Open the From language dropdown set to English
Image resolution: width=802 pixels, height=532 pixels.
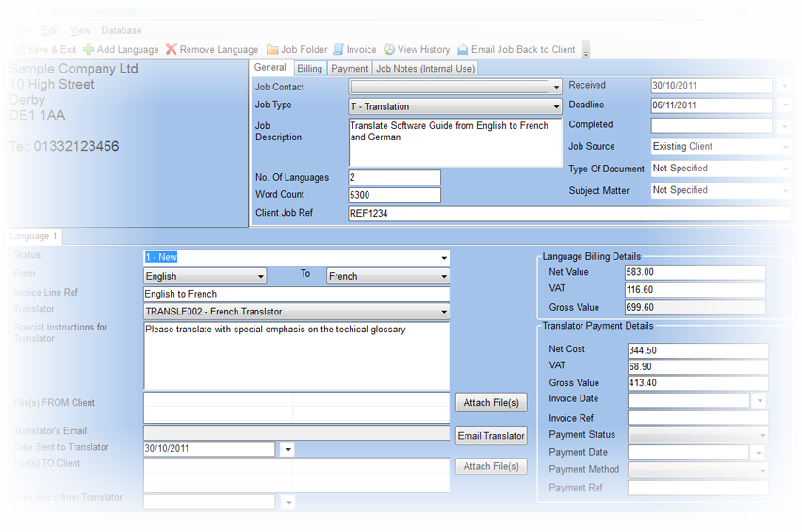(260, 277)
